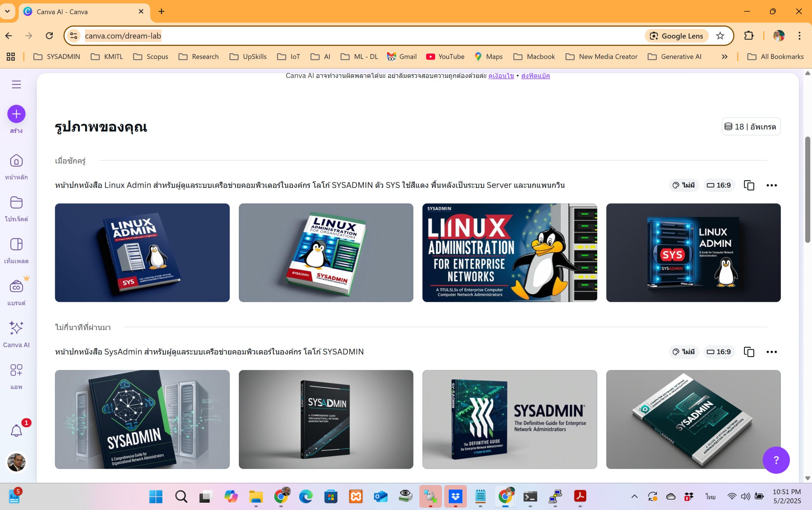The width and height of the screenshot is (812, 510).
Task: Open the projects folder sidebar icon
Action: pyautogui.click(x=16, y=203)
